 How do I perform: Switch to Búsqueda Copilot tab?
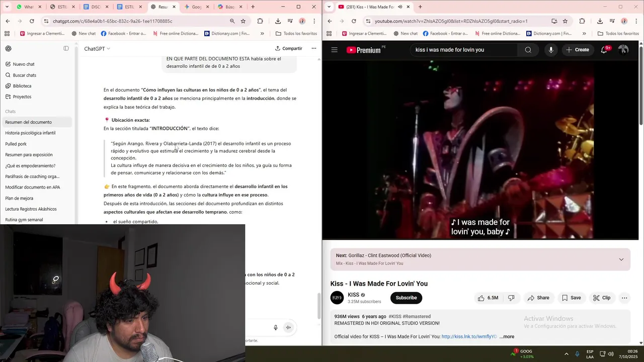coord(230,7)
